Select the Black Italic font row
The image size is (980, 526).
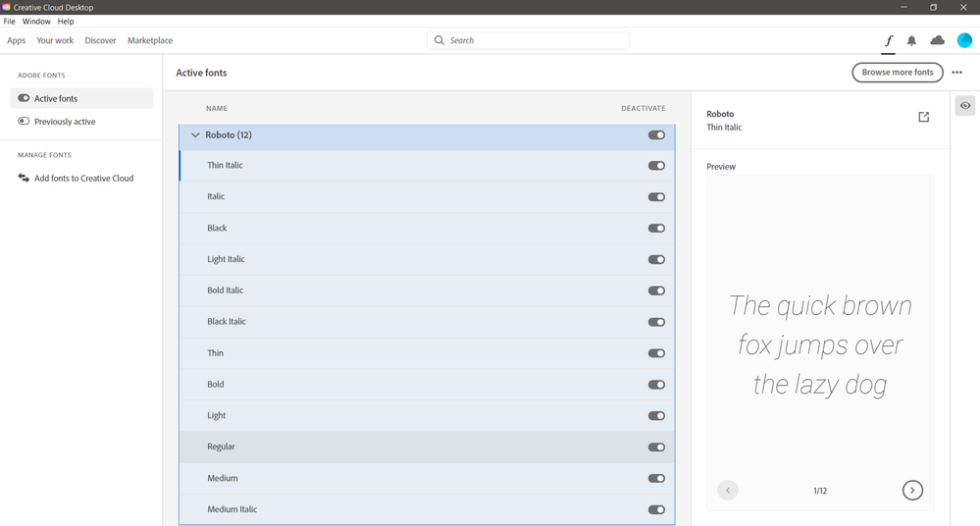pos(427,322)
